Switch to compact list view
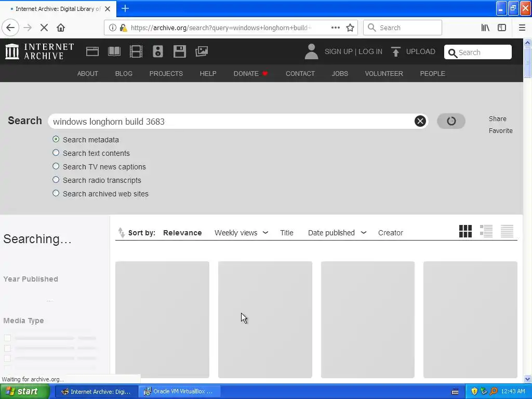 click(x=507, y=231)
